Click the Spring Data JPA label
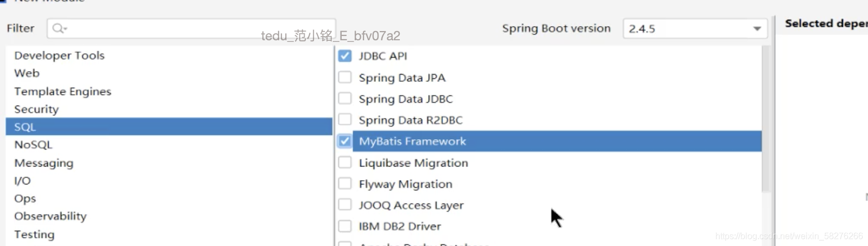 pyautogui.click(x=402, y=78)
